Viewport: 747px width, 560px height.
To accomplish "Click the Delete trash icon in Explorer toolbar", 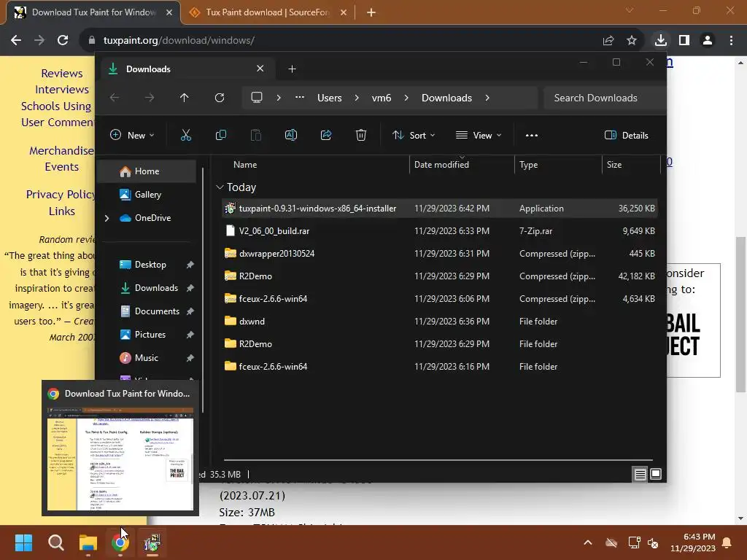I will [361, 135].
